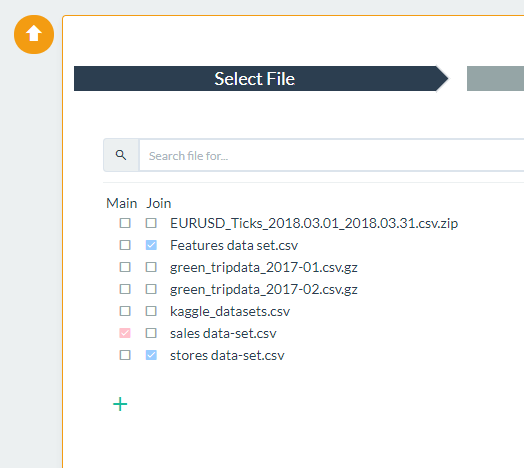Click the stores data-set.csv file name
The image size is (524, 468).
[x=227, y=355]
